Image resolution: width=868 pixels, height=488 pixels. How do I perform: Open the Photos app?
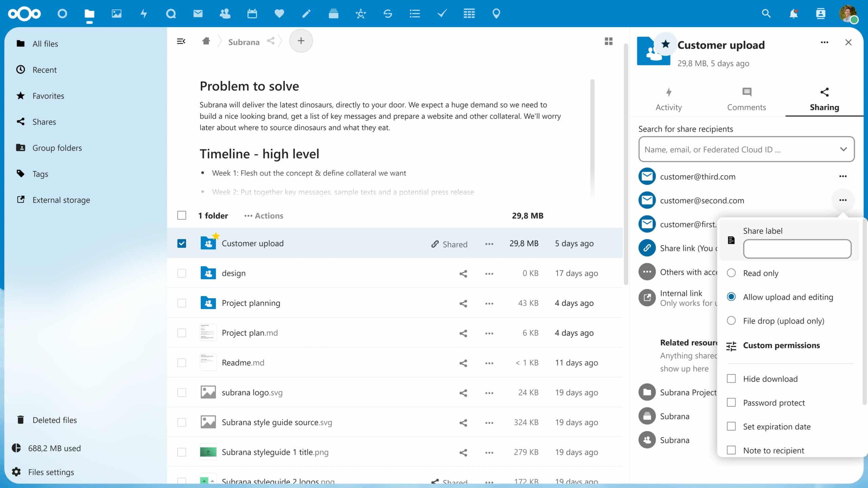click(117, 14)
